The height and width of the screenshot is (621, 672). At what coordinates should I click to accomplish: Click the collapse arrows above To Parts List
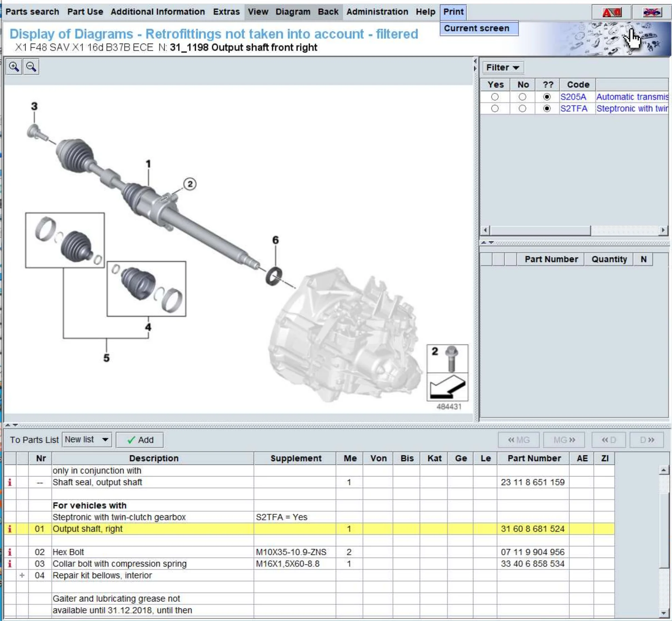(11, 425)
